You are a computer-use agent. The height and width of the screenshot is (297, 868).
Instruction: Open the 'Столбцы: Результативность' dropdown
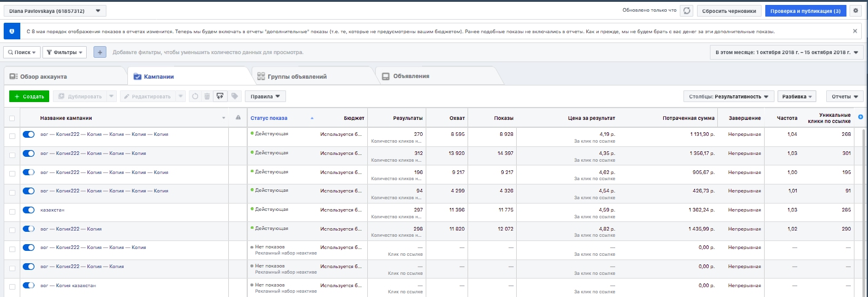point(729,97)
